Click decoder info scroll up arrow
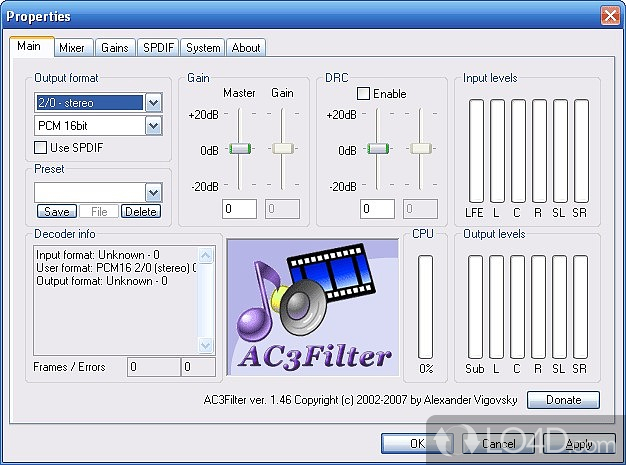The height and width of the screenshot is (465, 626). point(206,255)
